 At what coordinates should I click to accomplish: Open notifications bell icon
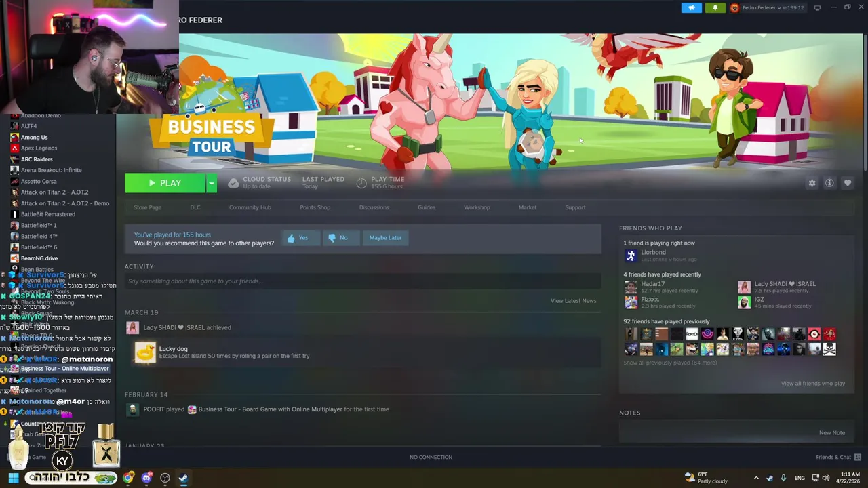[x=715, y=7]
